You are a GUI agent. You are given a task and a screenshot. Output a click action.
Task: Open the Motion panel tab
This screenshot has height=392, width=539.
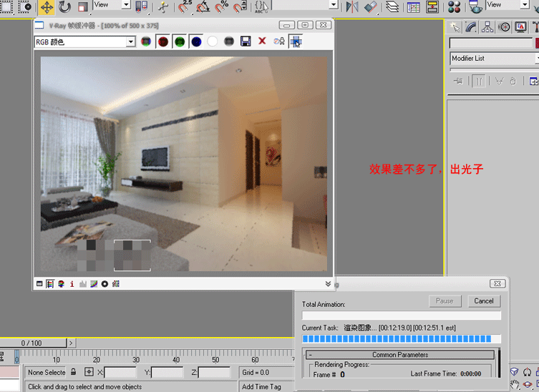(x=504, y=27)
